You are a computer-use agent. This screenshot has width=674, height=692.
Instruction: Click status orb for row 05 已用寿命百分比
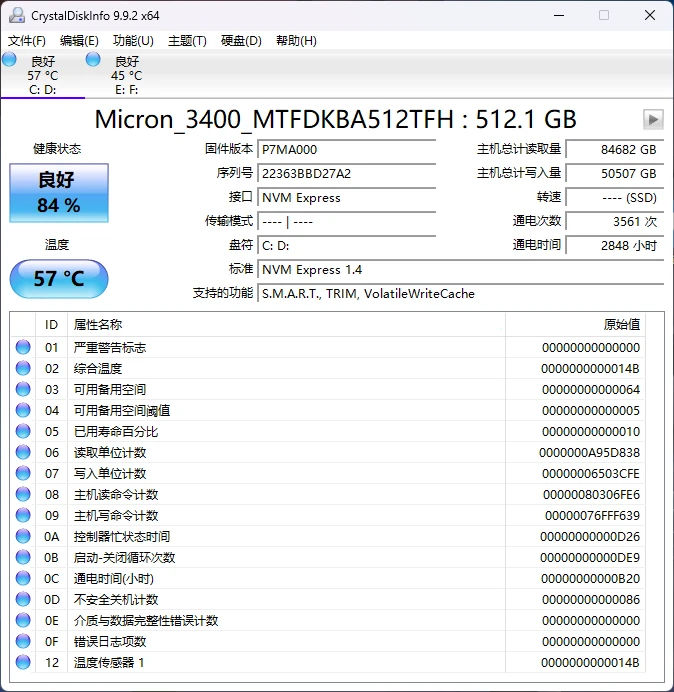[23, 431]
